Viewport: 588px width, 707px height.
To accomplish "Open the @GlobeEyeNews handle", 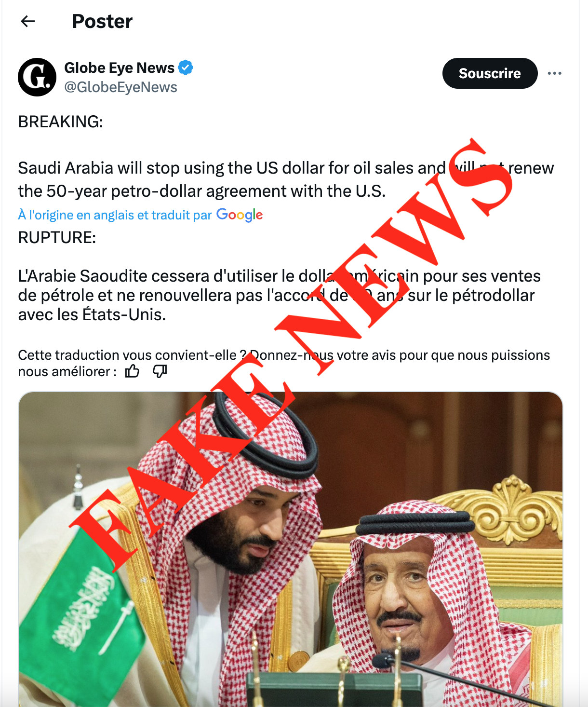I will click(120, 87).
